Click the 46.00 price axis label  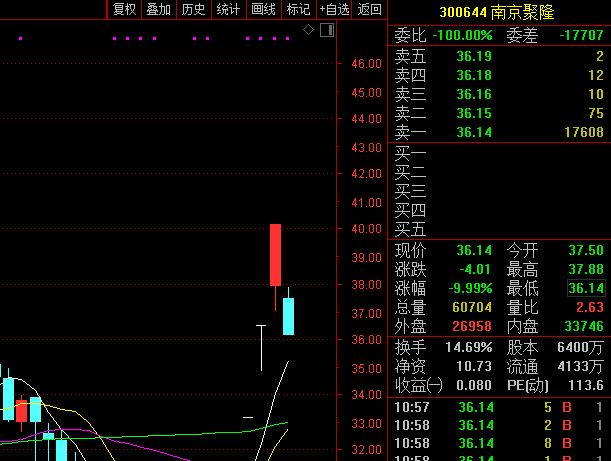[x=366, y=64]
